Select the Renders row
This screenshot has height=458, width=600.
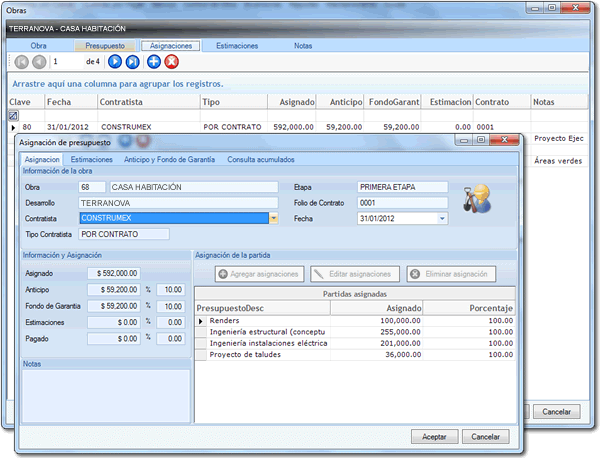coord(355,321)
